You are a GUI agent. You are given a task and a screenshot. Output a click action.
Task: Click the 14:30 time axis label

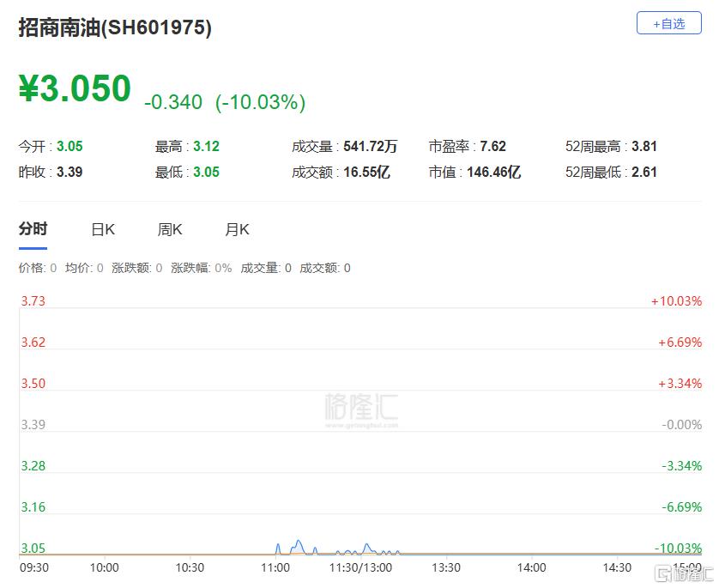[x=617, y=567]
